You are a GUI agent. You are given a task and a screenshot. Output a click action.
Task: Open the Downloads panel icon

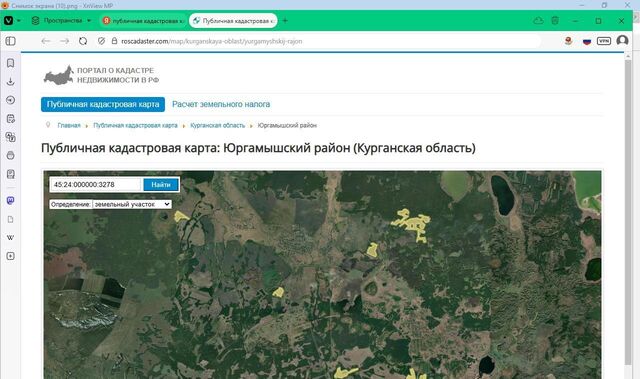(x=11, y=82)
